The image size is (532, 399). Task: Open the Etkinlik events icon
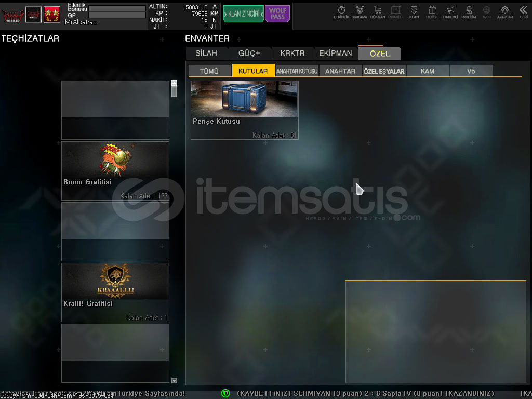(341, 12)
